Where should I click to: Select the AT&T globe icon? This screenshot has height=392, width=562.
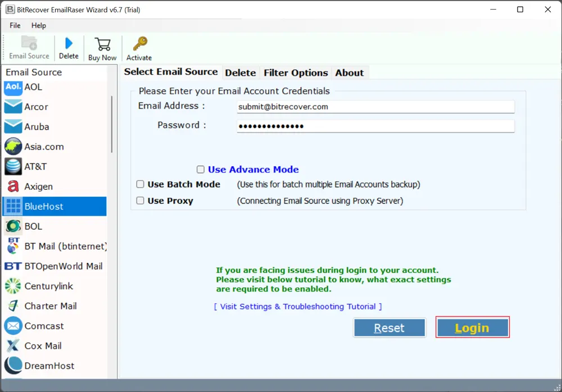(13, 166)
